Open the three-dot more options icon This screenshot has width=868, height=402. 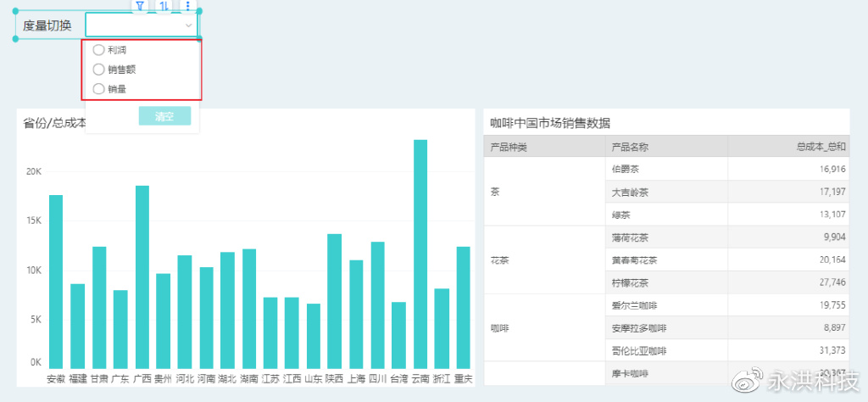pos(188,6)
